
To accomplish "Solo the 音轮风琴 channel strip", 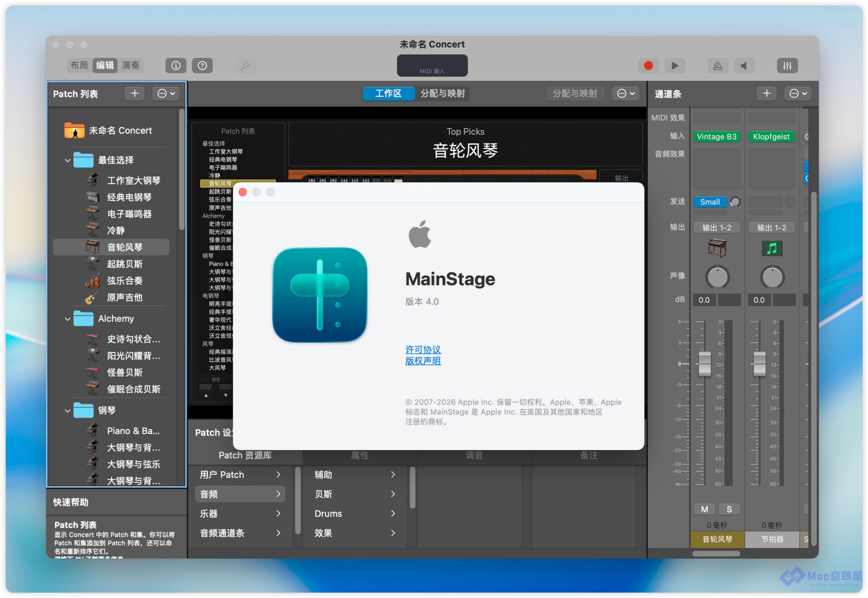I will [729, 509].
